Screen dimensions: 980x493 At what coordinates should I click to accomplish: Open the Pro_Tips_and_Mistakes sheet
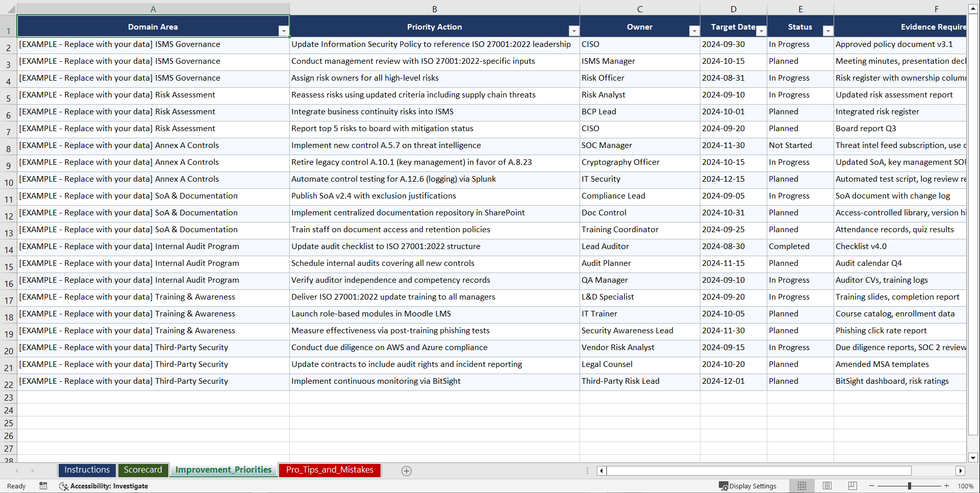coord(329,470)
